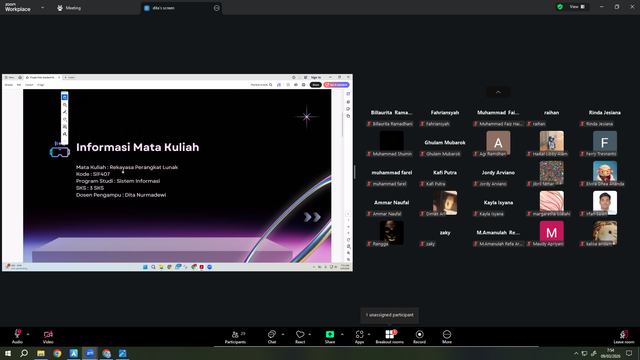
Task: Open first Chrome icon in taskbar
Action: (x=57, y=353)
